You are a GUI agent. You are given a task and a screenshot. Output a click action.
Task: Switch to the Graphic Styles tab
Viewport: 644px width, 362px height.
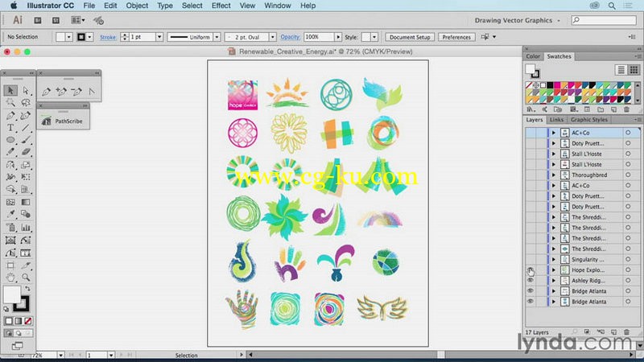coord(589,120)
